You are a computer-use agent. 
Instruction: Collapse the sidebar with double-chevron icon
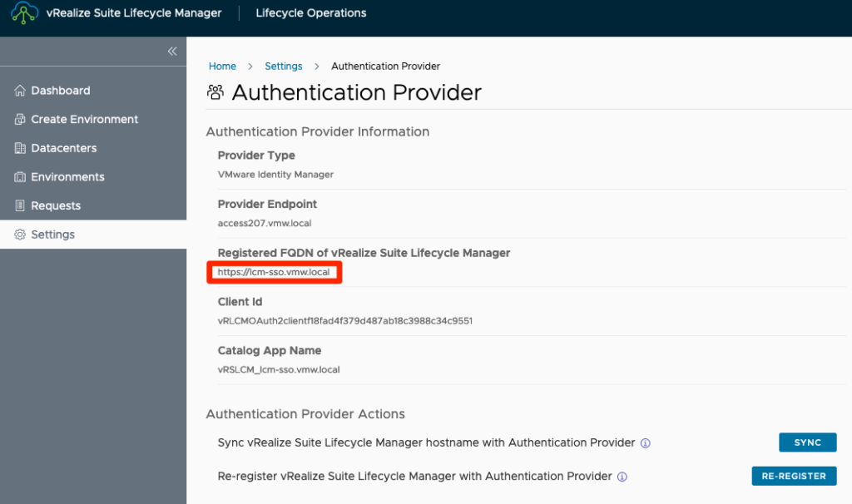coord(172,51)
